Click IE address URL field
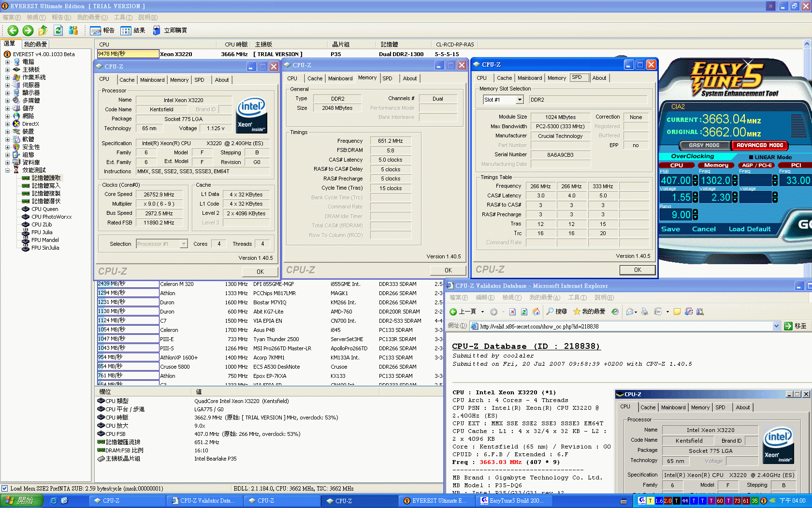 [x=625, y=326]
